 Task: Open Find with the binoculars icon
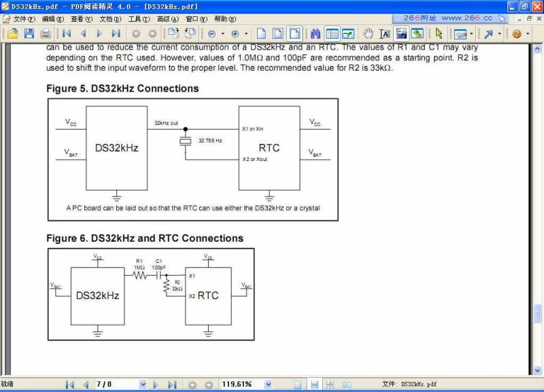(316, 33)
